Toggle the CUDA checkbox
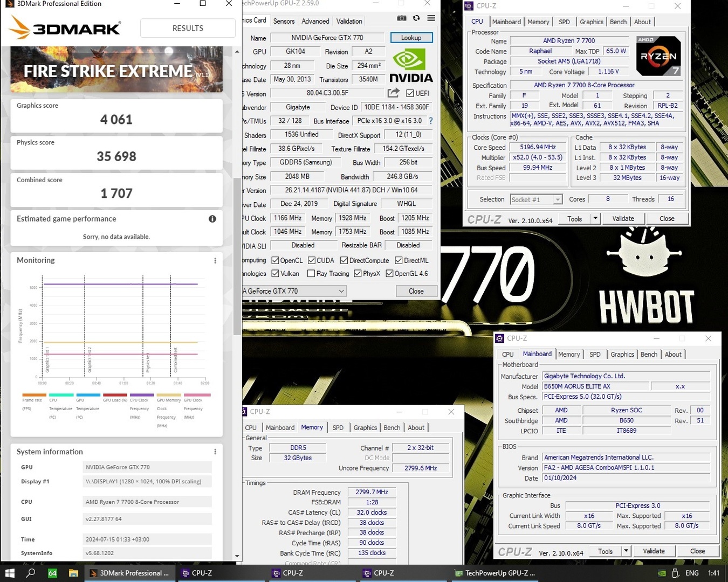The height and width of the screenshot is (582, 728). (x=312, y=260)
